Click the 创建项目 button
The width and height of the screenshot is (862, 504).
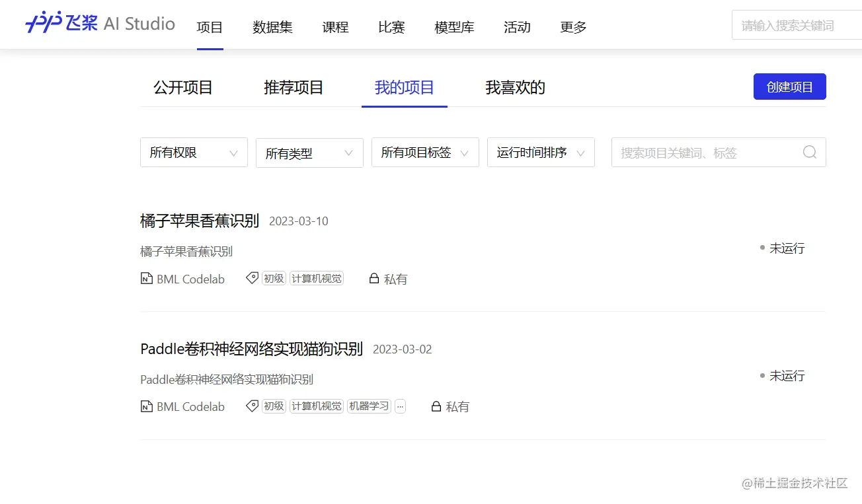[790, 87]
